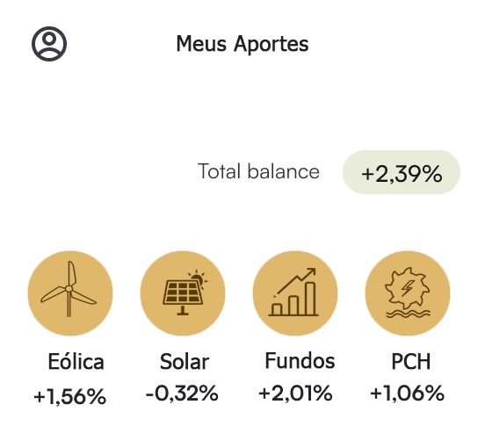
Task: Tap the +2,39% balance badge
Action: click(x=402, y=172)
